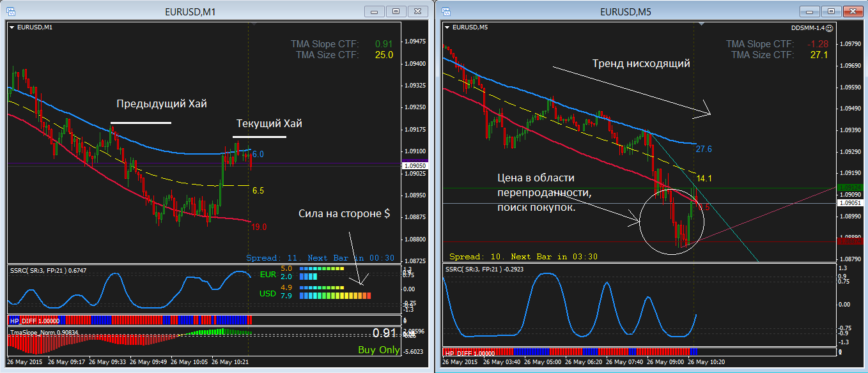
Task: Select the 'Цена в области перепроданности' text block
Action: tap(544, 192)
